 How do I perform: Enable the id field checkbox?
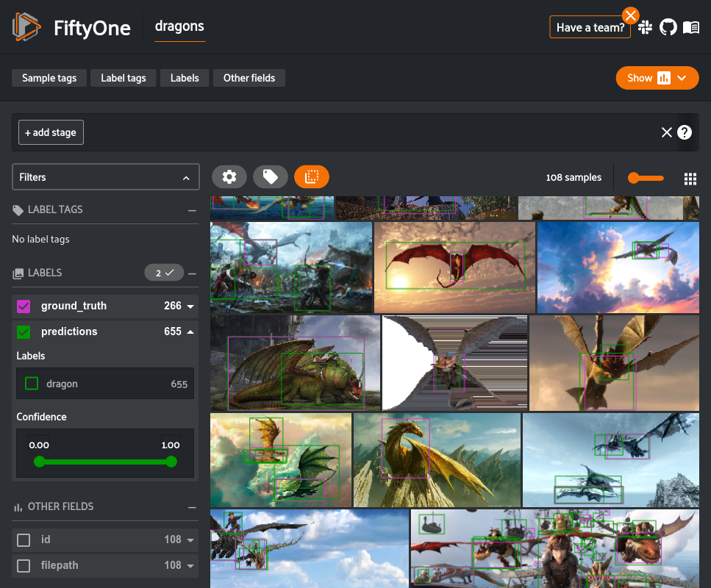24,540
